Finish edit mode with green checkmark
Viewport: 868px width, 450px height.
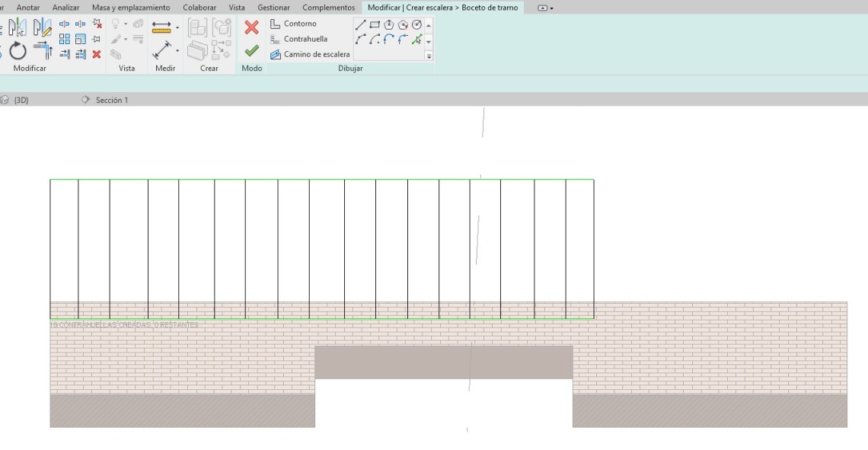[251, 51]
